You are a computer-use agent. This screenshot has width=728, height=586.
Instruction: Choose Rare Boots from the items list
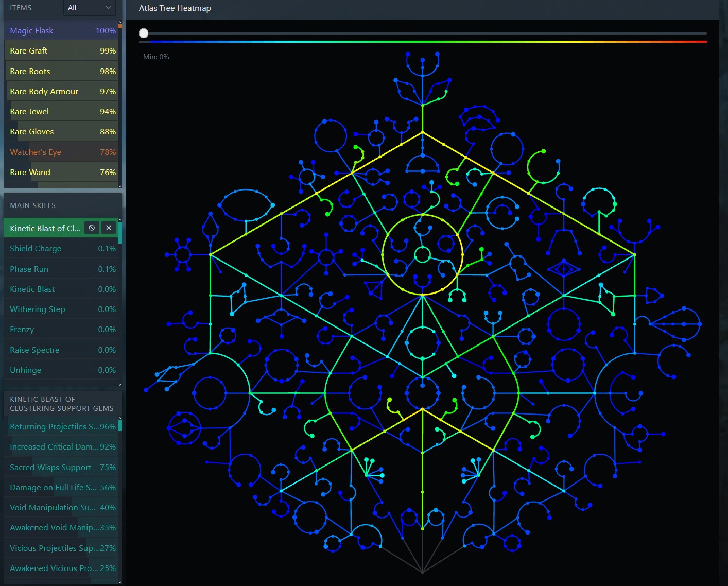click(61, 71)
